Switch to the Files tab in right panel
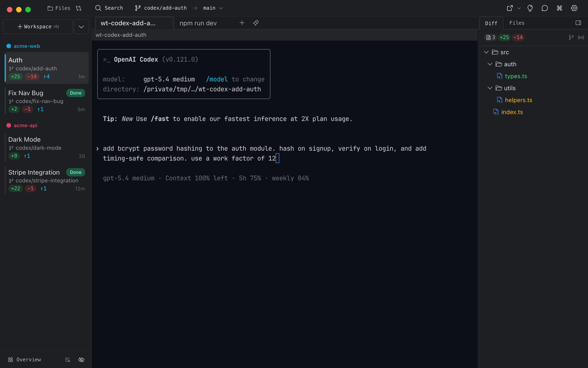The image size is (588, 368). [517, 23]
